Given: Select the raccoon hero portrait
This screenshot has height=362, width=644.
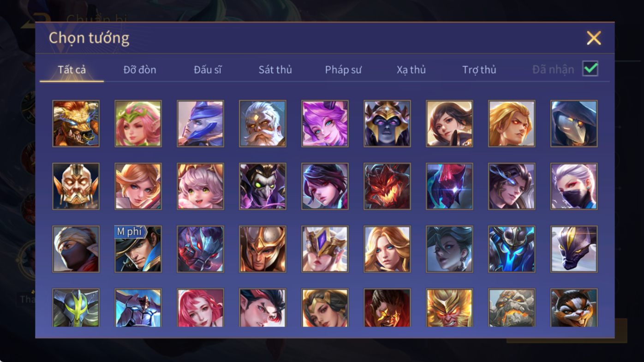Looking at the screenshot, I should pyautogui.click(x=574, y=308).
